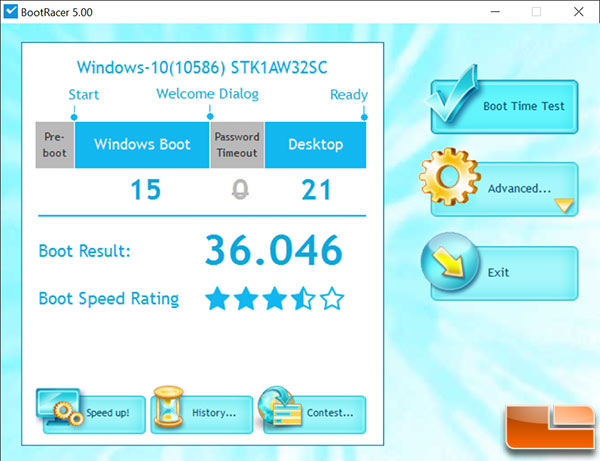Start the Boot Time Test

(504, 107)
